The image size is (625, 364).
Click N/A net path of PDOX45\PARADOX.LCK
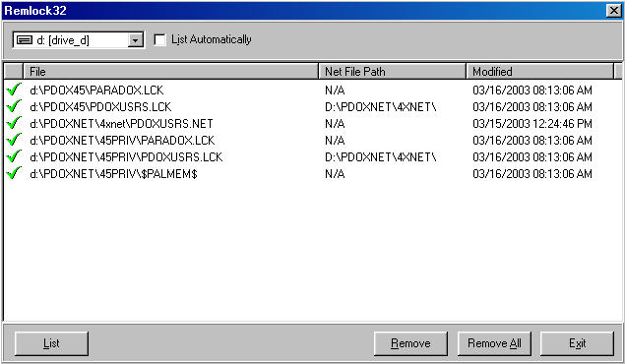tap(335, 90)
